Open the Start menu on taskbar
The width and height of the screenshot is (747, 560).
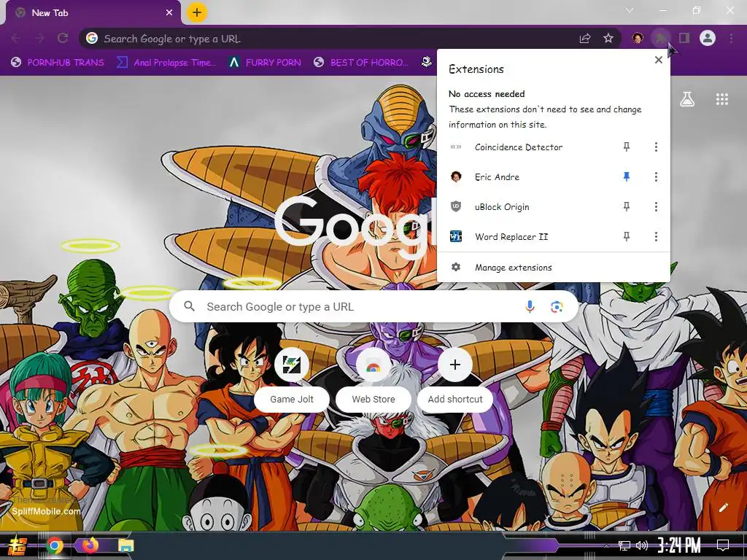coord(16,545)
